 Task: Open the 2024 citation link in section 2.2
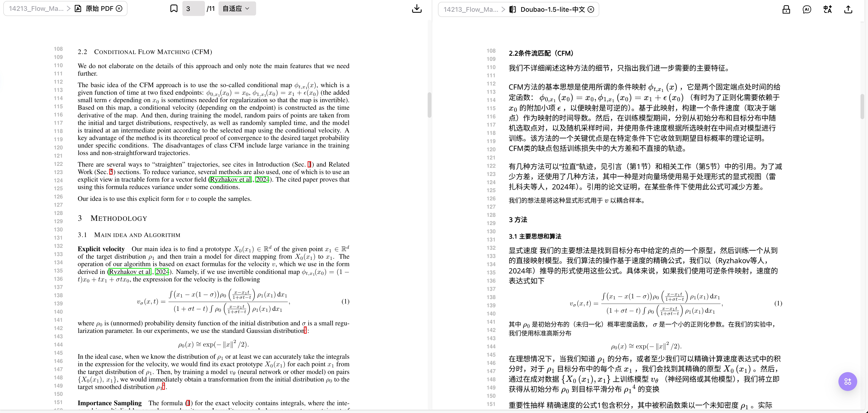click(262, 179)
